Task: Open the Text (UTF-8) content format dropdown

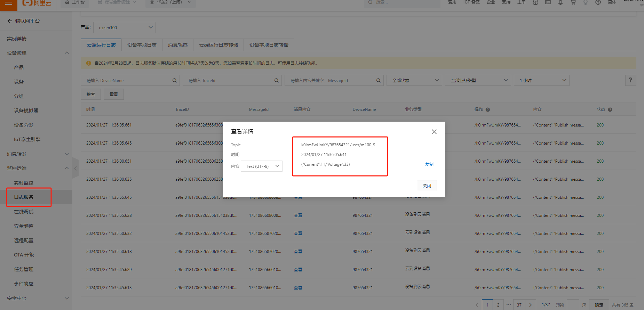Action: click(262, 166)
